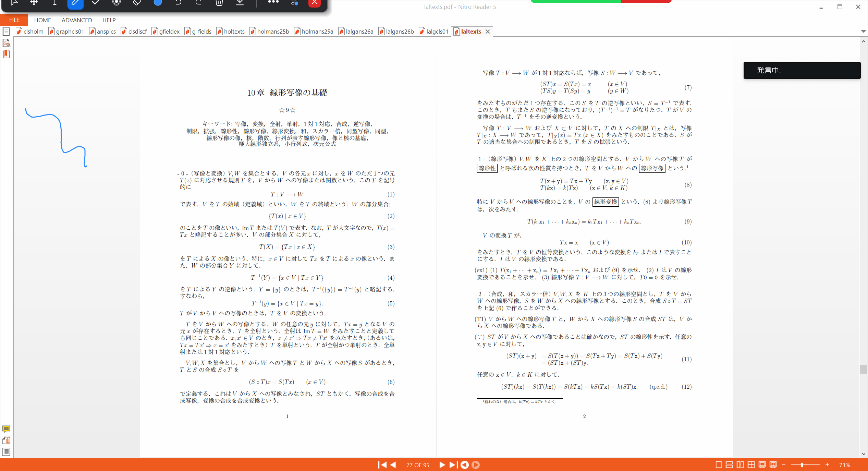Image resolution: width=868 pixels, height=471 pixels.
Task: Switch to the clsholm document tab
Action: 30,32
